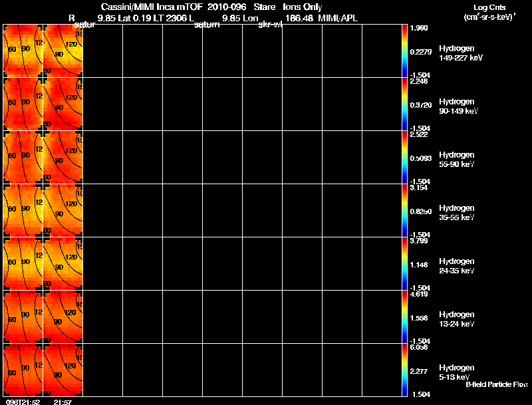This screenshot has width=532, height=405.
Task: Select the 'Hydrogen 90-149 keV' label
Action: (459, 106)
